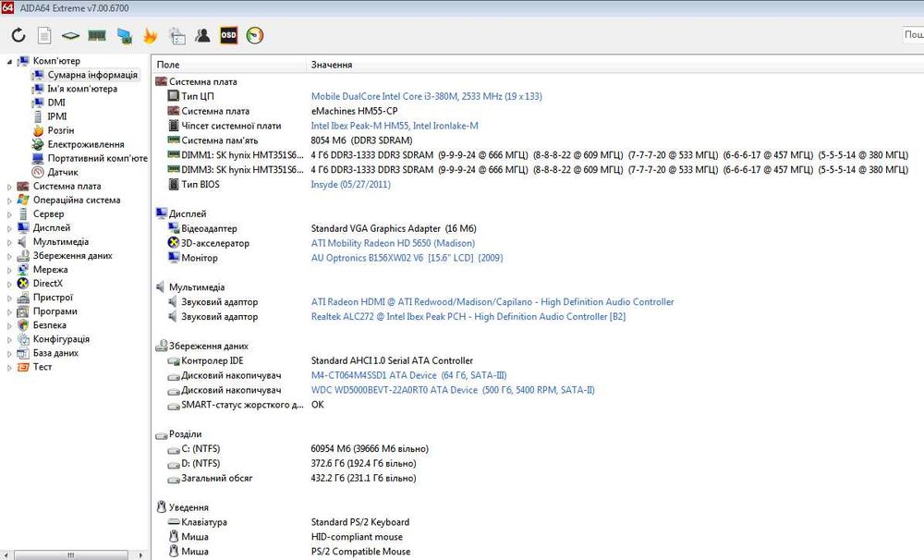Viewport: 924px width, 560px height.
Task: Select Сумарна інформація in the tree
Action: pyautogui.click(x=92, y=75)
